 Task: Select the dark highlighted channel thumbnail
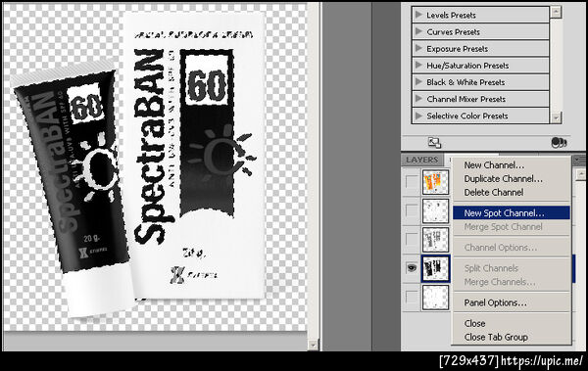coord(435,268)
